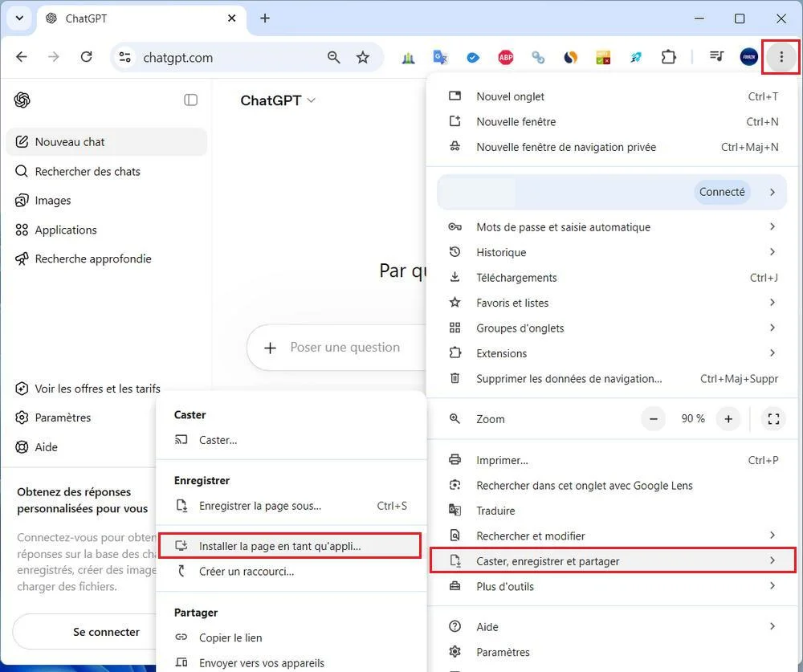
Task: Open Rechercher des chats in the sidebar
Action: point(107,172)
